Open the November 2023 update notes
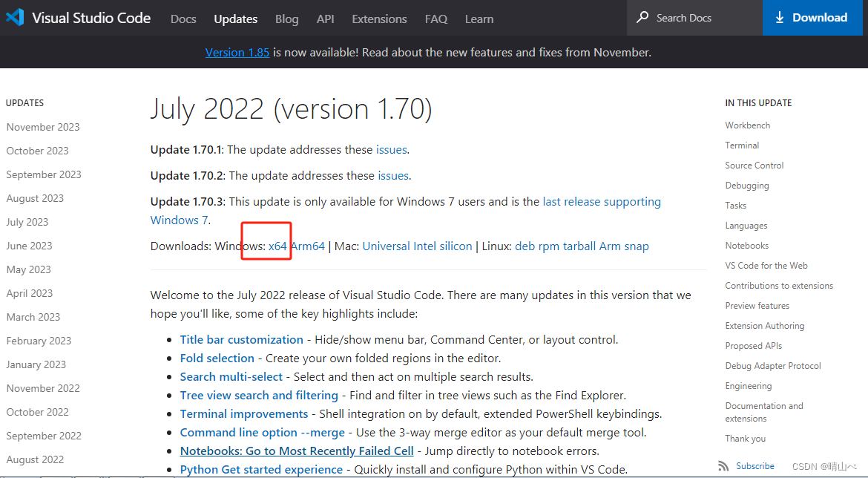Image resolution: width=868 pixels, height=478 pixels. tap(42, 126)
